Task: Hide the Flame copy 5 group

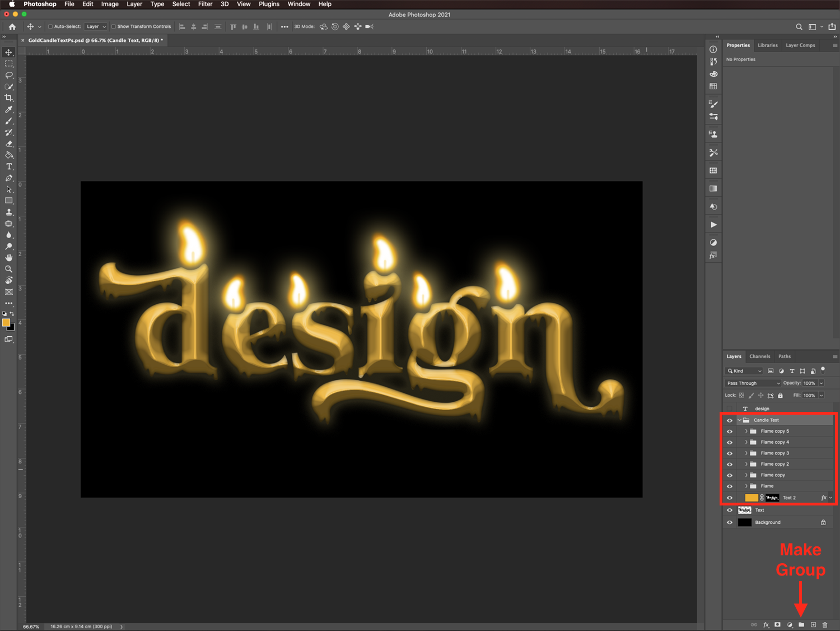Action: [x=730, y=432]
